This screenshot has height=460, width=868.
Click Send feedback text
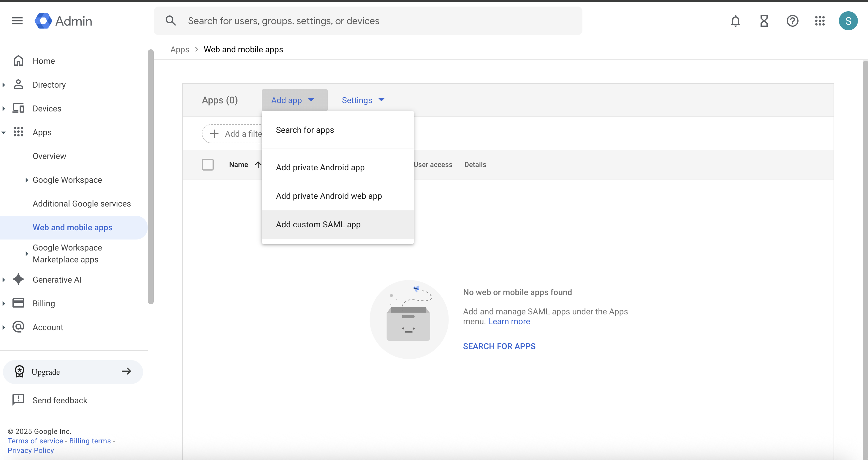pyautogui.click(x=60, y=400)
